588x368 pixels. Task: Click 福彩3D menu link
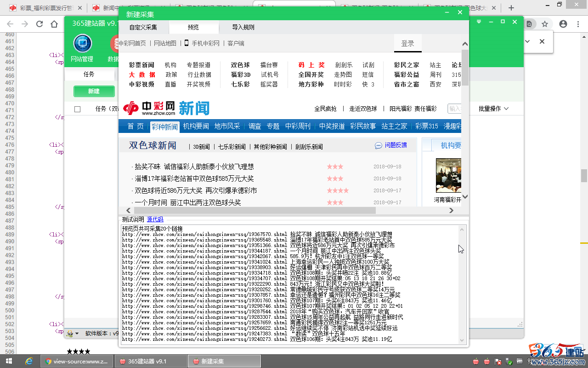coord(241,75)
